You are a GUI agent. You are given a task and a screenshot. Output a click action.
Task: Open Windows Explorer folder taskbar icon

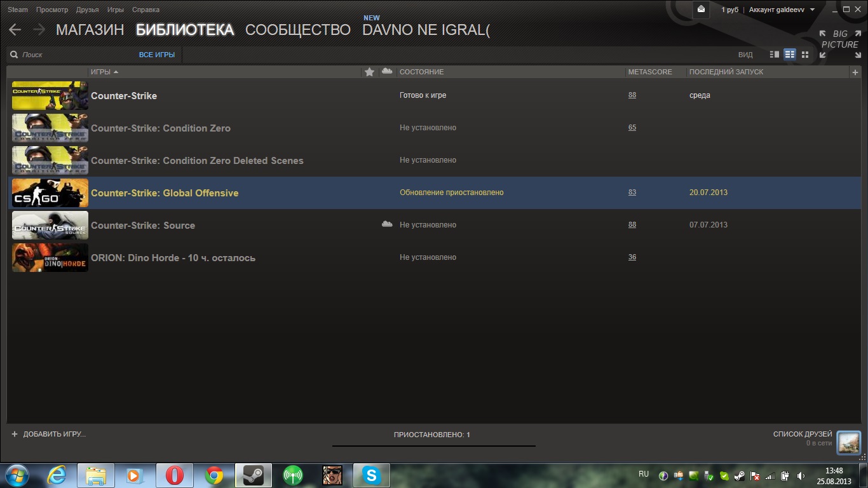tap(96, 475)
